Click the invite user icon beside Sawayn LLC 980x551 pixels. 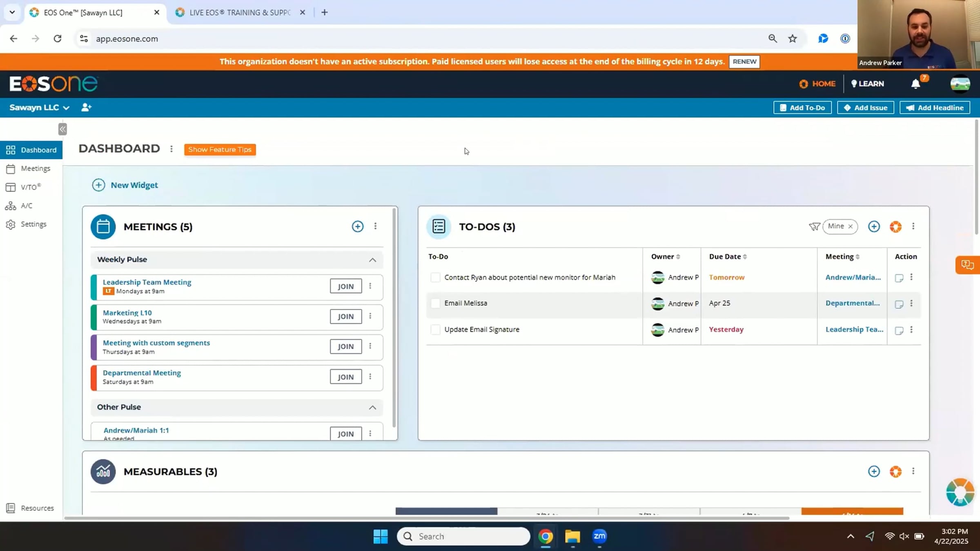[x=86, y=107]
